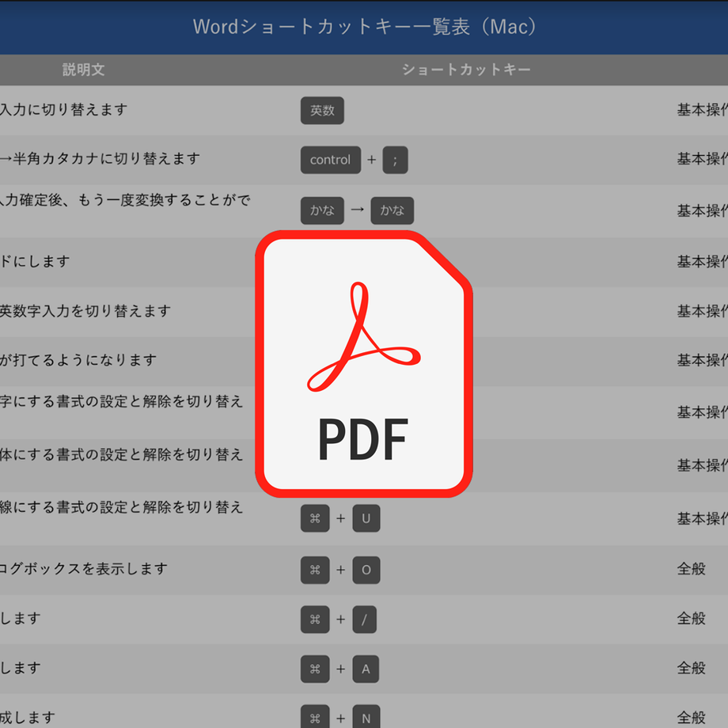Click the "説明文" column header

pyautogui.click(x=84, y=70)
